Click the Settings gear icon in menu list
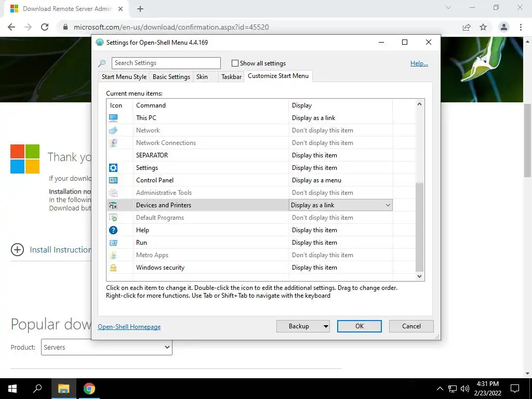The image size is (532, 399). pos(113,168)
